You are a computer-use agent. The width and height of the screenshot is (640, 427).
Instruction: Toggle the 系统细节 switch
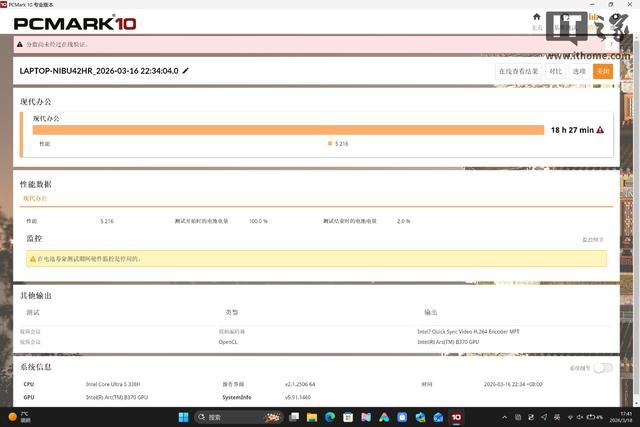[603, 368]
